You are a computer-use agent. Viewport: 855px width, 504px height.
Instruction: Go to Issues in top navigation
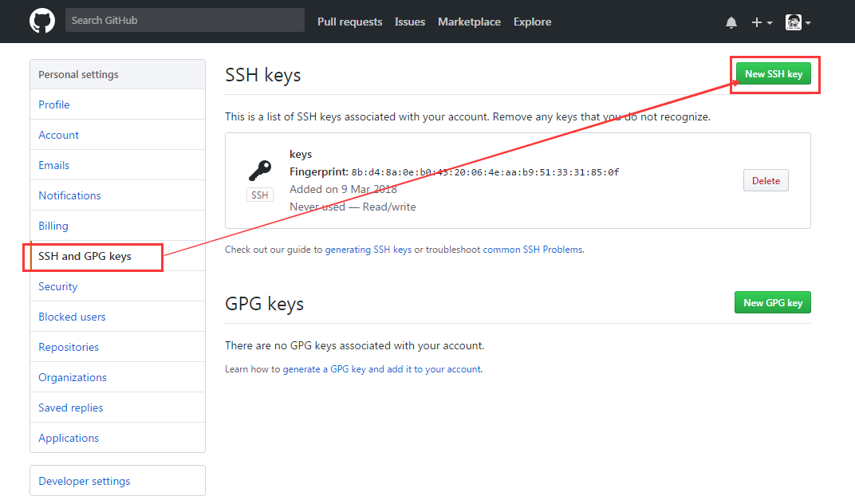[410, 22]
